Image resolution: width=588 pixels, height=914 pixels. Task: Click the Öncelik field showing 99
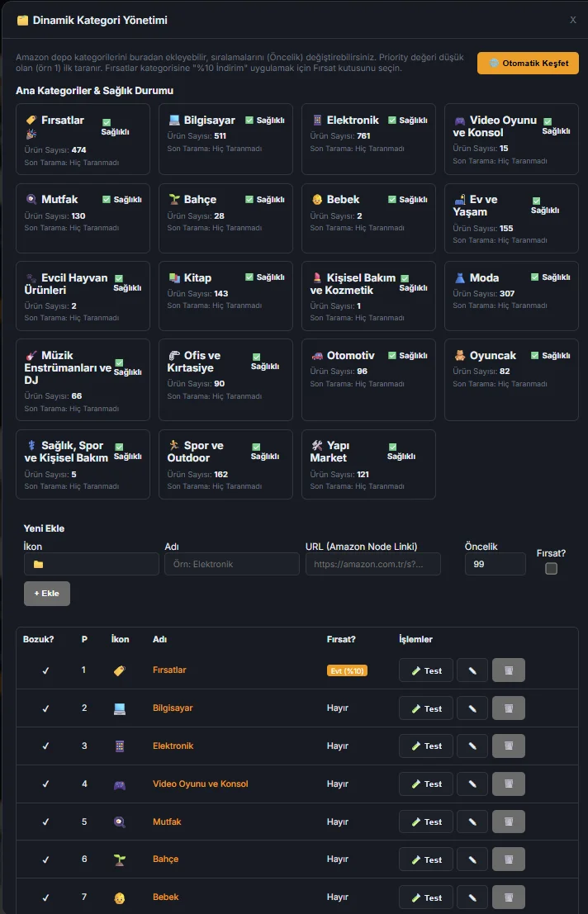(496, 564)
